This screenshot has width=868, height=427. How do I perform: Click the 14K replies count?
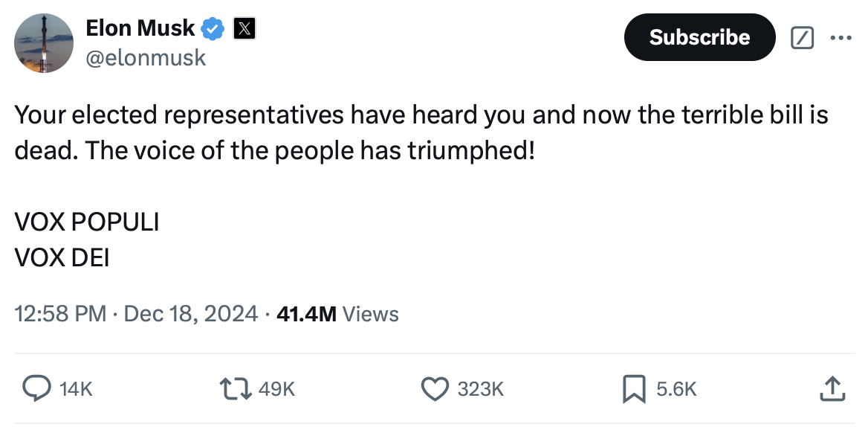[x=76, y=388]
